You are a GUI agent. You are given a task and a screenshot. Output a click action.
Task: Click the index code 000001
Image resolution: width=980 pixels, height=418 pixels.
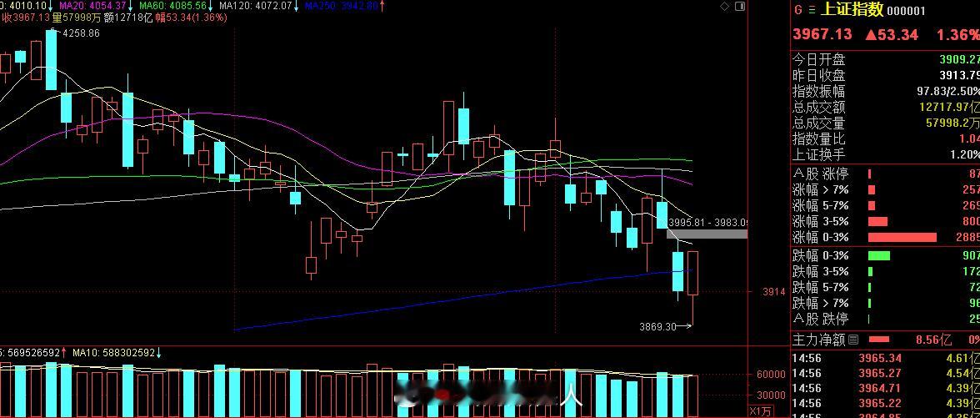click(x=907, y=11)
